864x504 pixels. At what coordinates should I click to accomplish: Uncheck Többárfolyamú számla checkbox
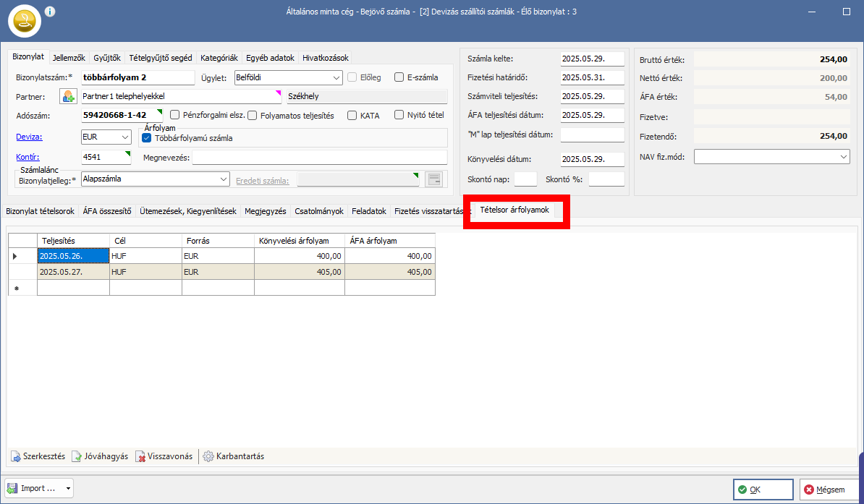click(147, 138)
